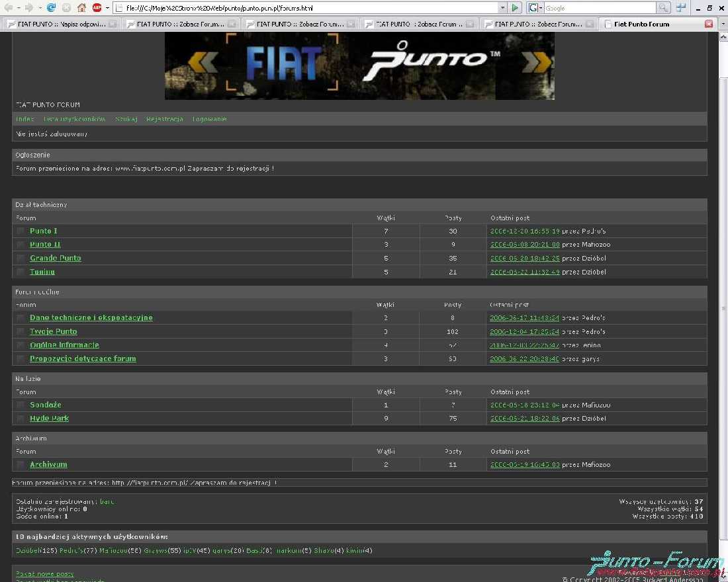This screenshot has width=728, height=582.
Task: Click the Szukaj link in navigation
Action: coord(126,119)
